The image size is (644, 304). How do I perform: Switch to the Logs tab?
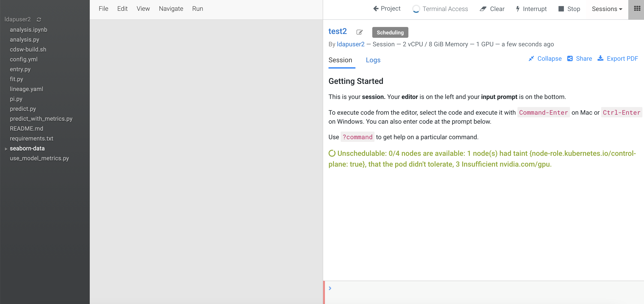(373, 60)
